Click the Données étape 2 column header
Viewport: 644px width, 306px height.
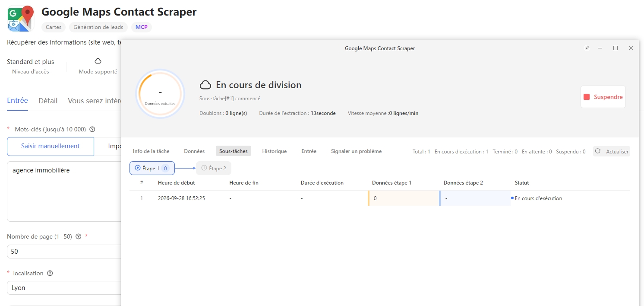(463, 183)
